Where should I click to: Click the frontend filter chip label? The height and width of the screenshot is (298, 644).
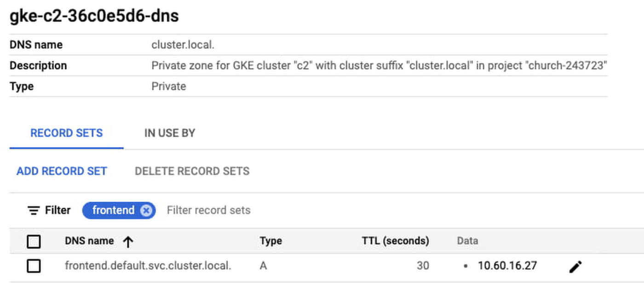(x=113, y=211)
